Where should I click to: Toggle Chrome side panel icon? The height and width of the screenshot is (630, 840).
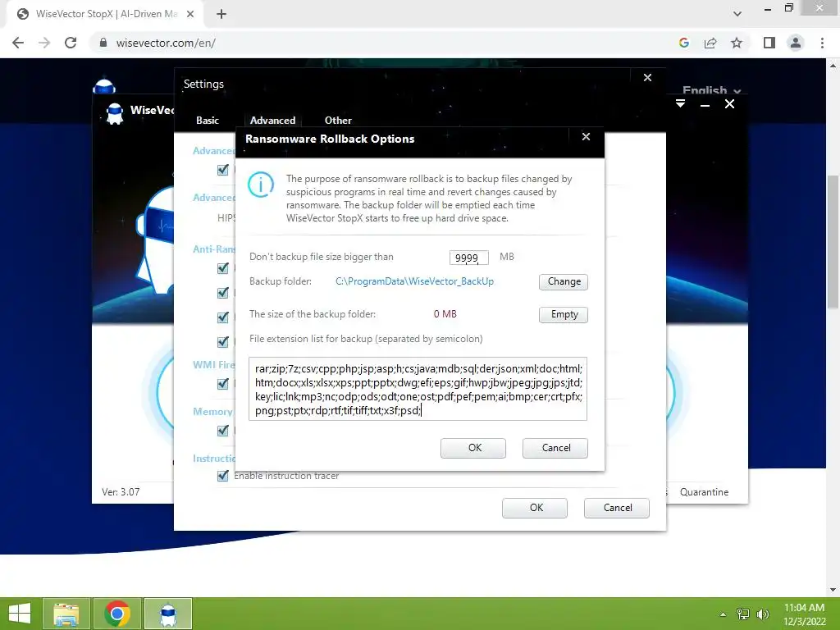(x=769, y=43)
